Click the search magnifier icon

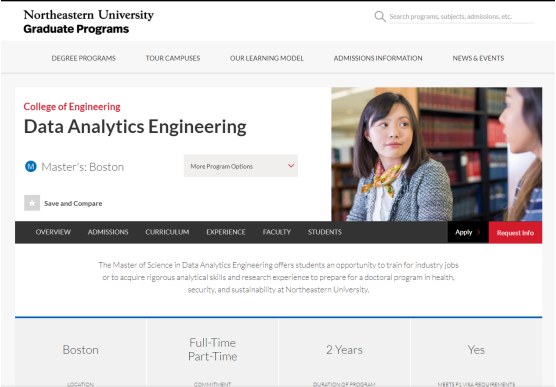380,16
